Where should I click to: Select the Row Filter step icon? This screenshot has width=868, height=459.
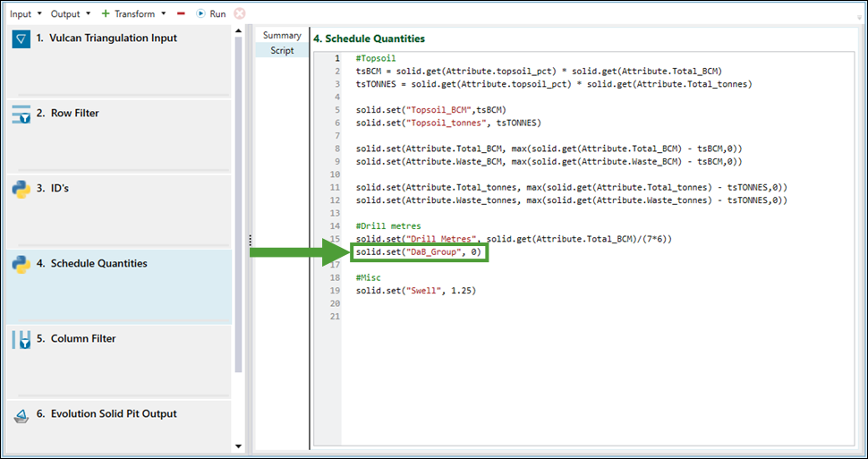tap(21, 115)
